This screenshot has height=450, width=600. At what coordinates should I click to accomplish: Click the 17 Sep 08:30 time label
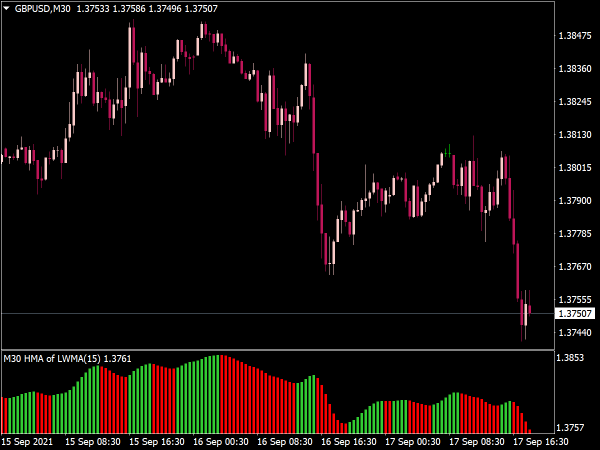coord(476,442)
